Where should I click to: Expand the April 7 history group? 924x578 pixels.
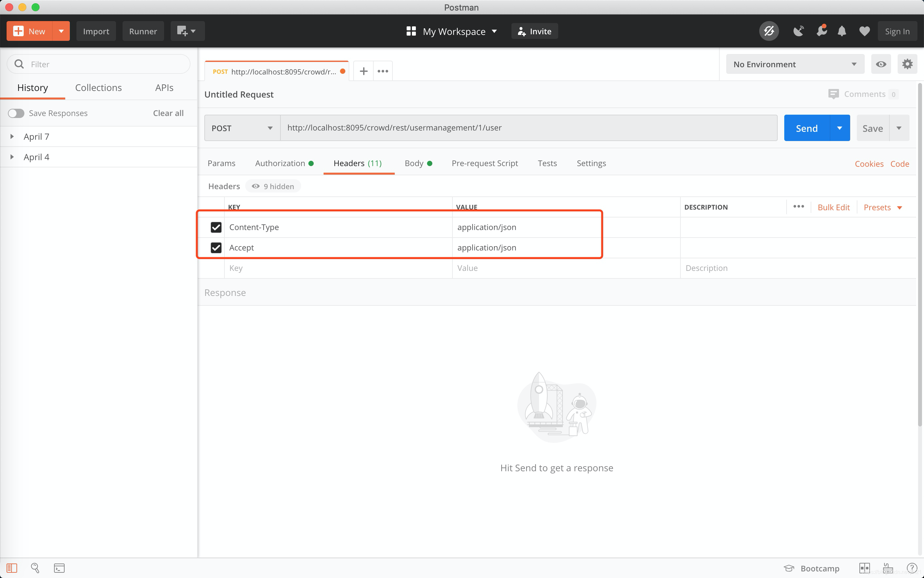click(12, 136)
